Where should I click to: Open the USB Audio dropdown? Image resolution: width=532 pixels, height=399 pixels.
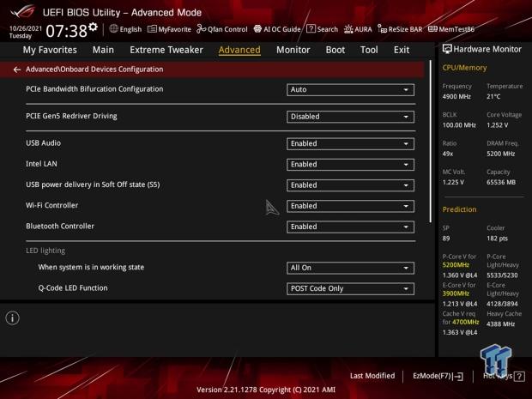350,144
